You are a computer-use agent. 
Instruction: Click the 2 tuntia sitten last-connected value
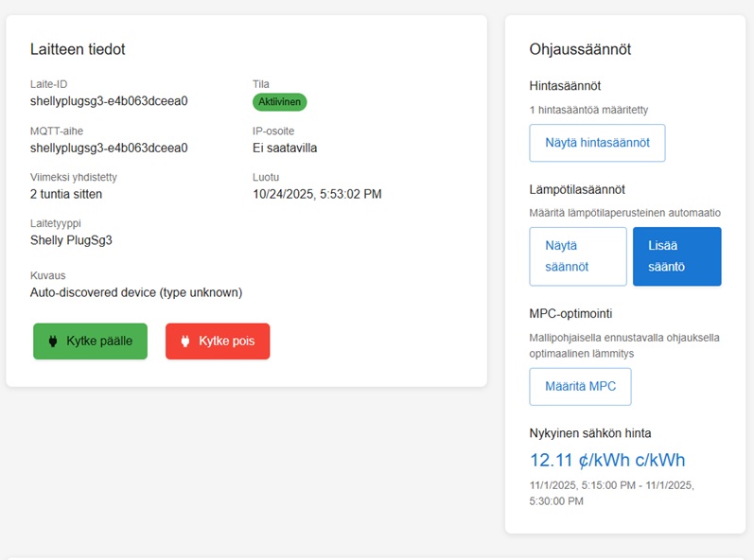pos(66,194)
